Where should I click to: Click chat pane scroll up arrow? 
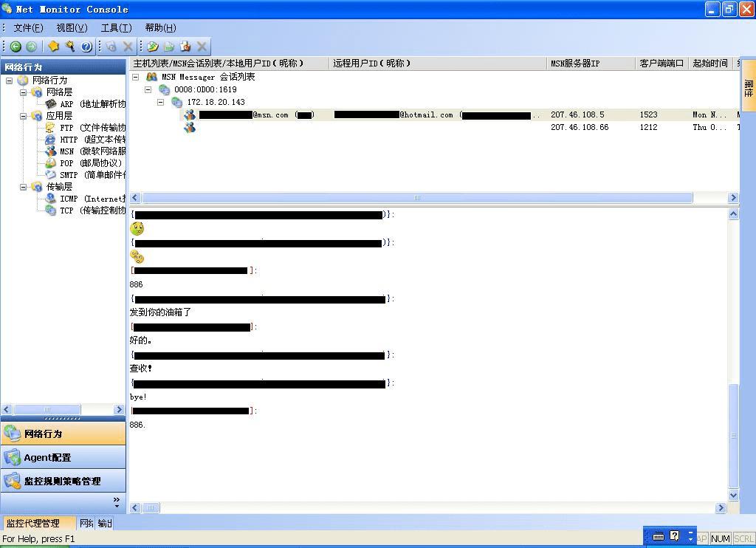point(733,213)
